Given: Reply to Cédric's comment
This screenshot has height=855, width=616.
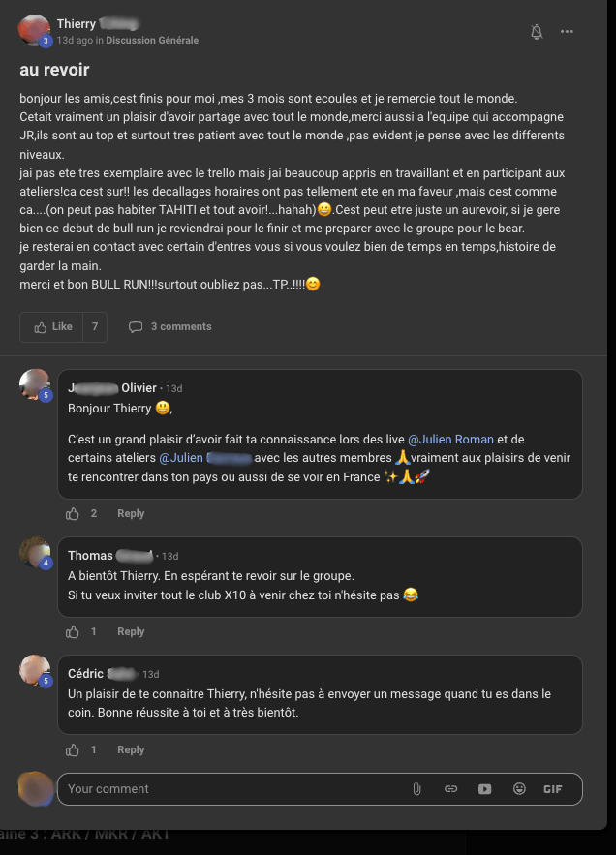Looking at the screenshot, I should click(131, 750).
